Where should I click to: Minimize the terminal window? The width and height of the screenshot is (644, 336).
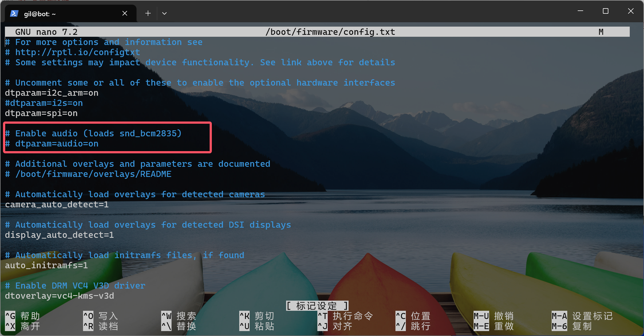click(x=580, y=11)
